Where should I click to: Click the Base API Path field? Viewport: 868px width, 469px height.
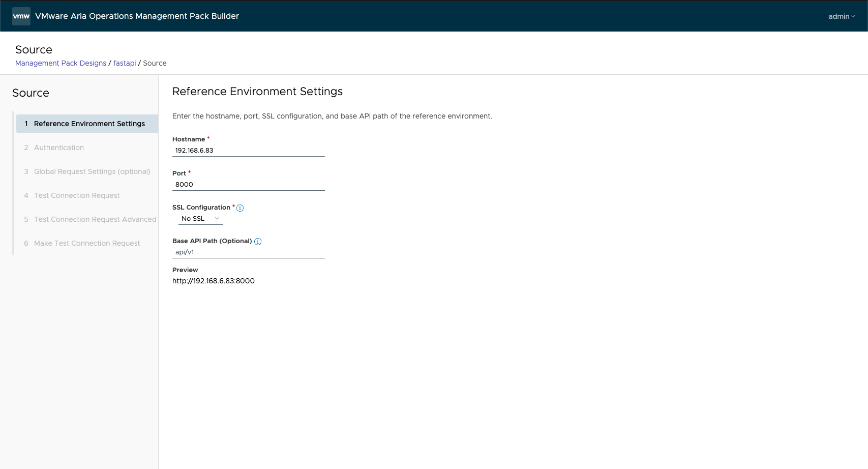coord(248,252)
